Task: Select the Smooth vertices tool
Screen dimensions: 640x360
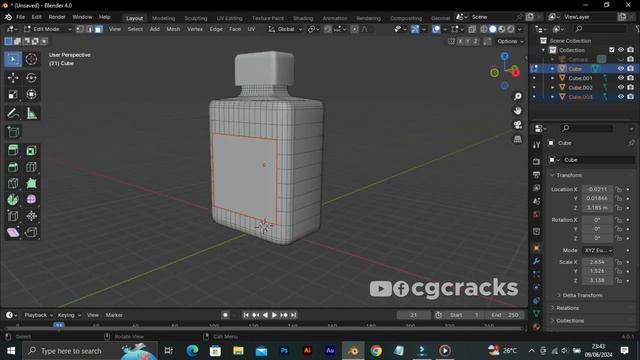Action: click(31, 200)
